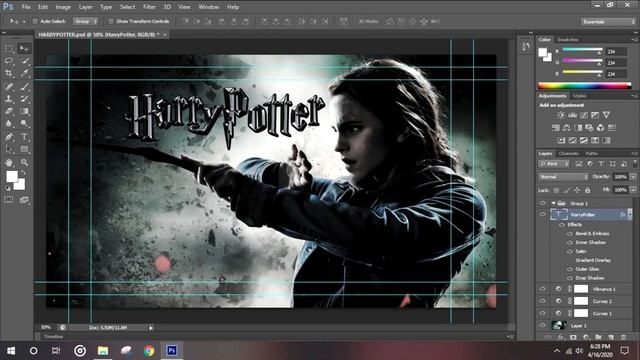Select the Quick Selection tool

click(24, 61)
